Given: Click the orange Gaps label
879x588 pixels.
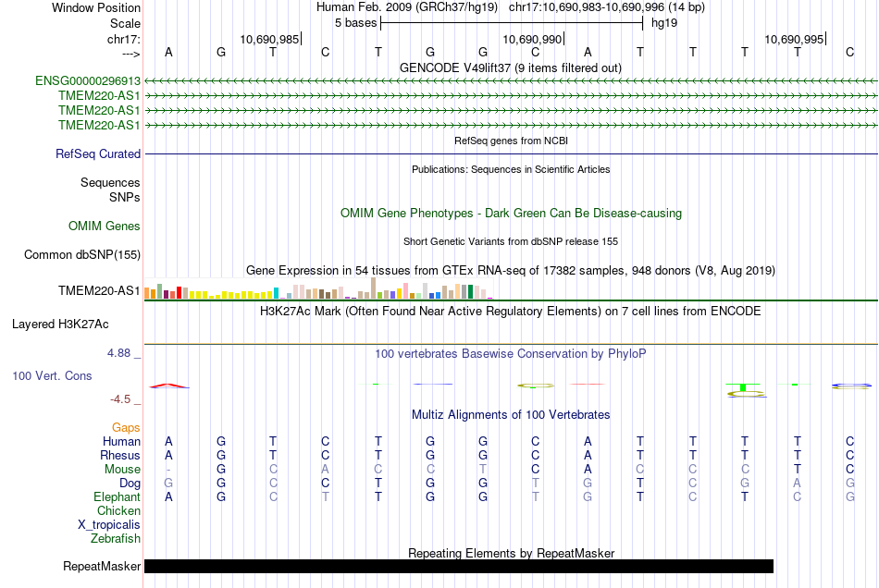Looking at the screenshot, I should [126, 428].
